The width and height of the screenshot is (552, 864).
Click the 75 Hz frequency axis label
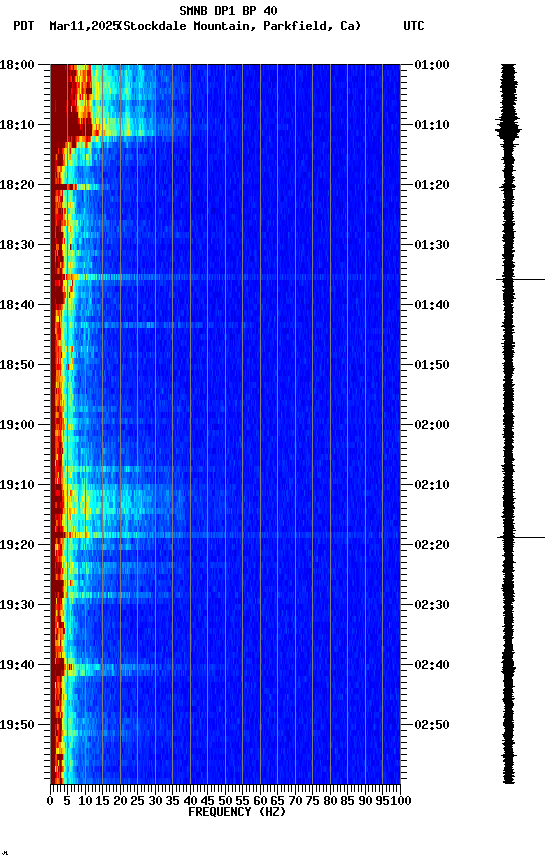coord(312,801)
